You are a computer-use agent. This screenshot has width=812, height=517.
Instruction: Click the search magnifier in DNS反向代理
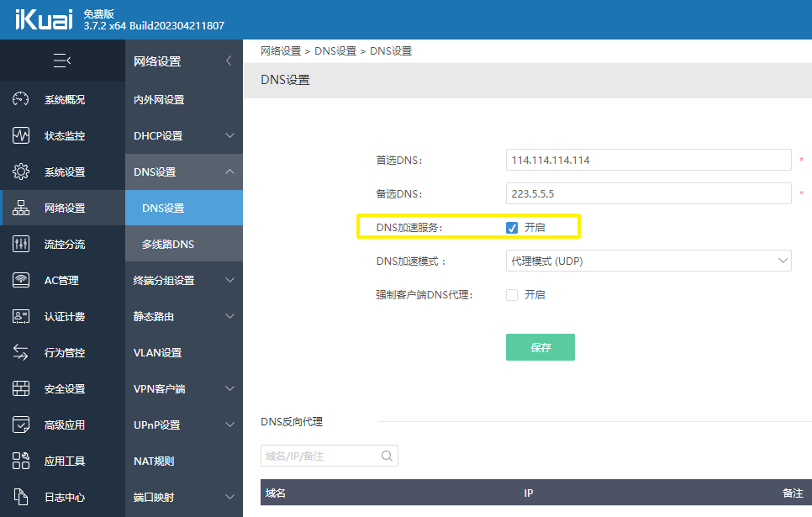point(387,456)
